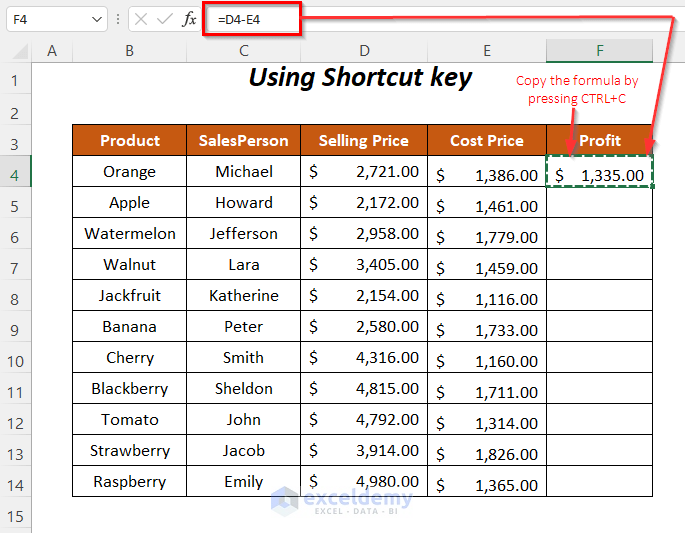Click the Cancel X icon in formula bar

click(141, 19)
